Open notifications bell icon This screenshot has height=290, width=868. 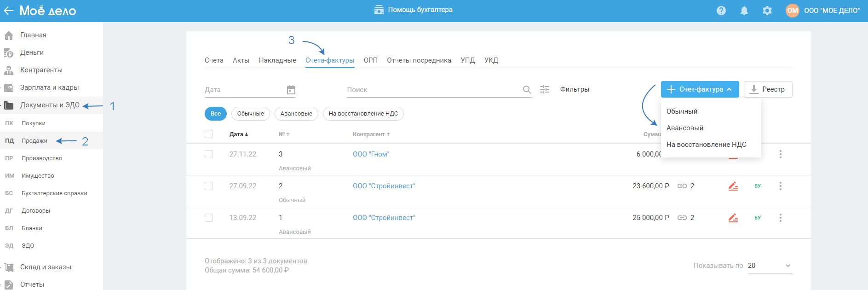(x=744, y=11)
